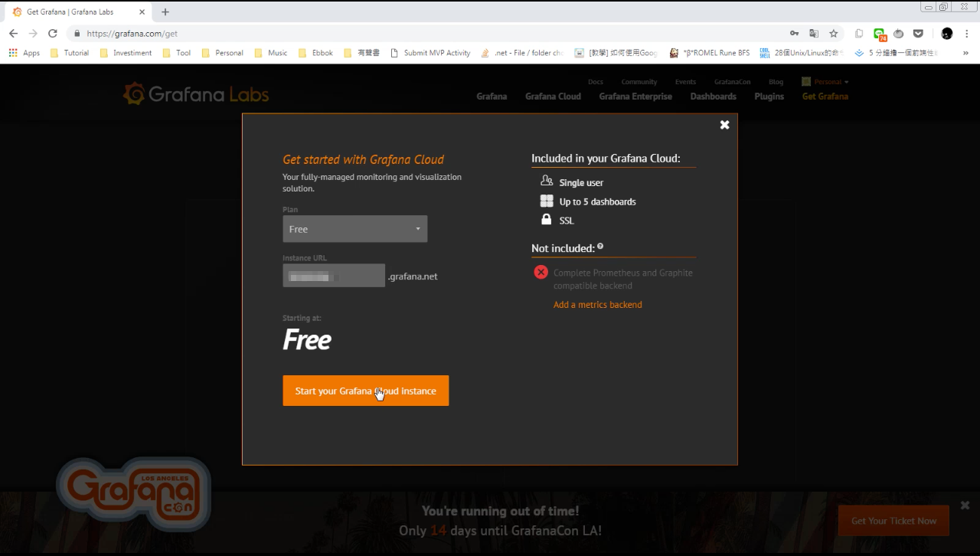980x556 pixels.
Task: Open the saved passwords key icon
Action: [x=795, y=34]
